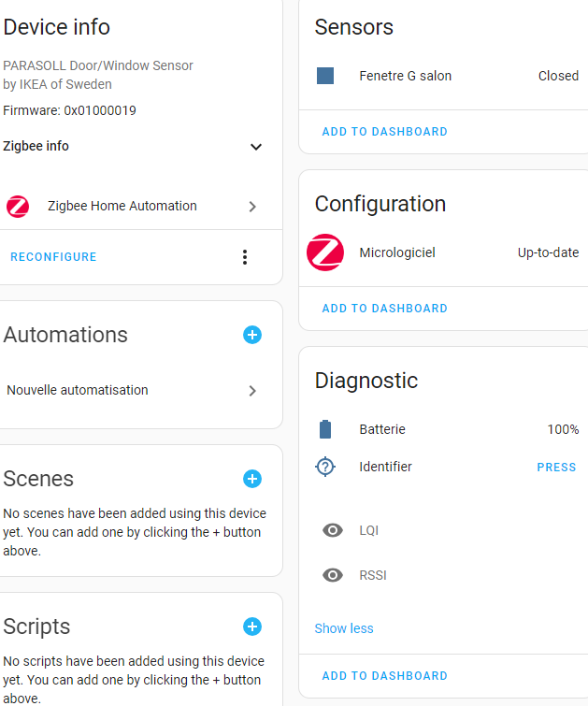Click the Closed state value
This screenshot has height=706, width=588.
click(558, 76)
